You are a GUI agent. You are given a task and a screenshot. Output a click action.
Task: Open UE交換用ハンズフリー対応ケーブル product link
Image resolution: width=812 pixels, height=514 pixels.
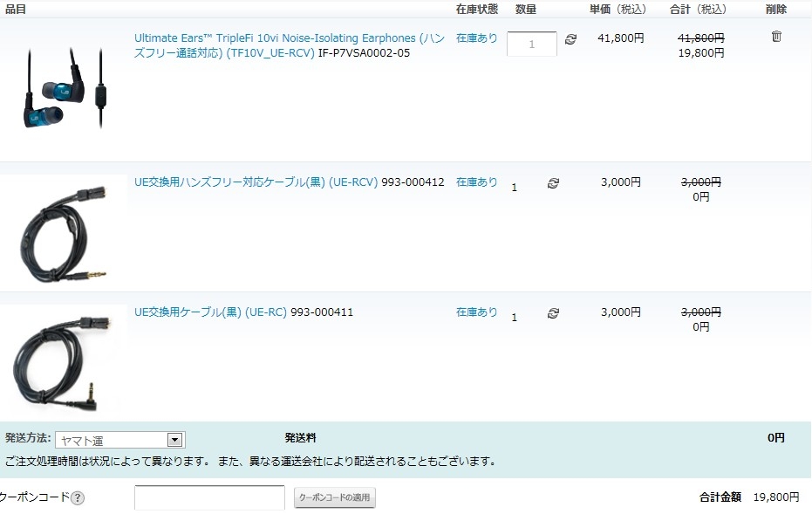pos(256,182)
